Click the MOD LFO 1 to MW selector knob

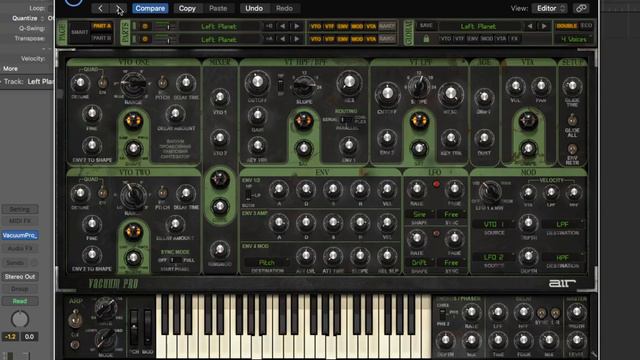(490, 192)
